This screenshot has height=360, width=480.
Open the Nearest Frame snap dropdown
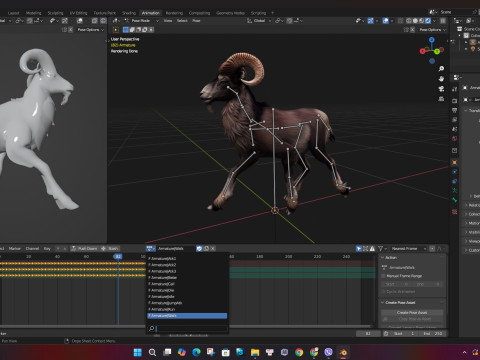(409, 249)
